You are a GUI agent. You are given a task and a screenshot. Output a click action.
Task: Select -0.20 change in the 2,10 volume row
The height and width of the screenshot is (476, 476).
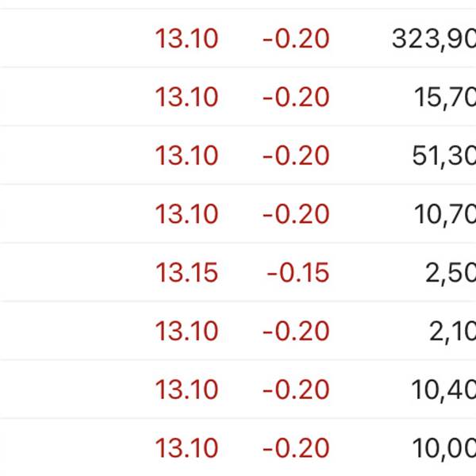click(x=296, y=331)
